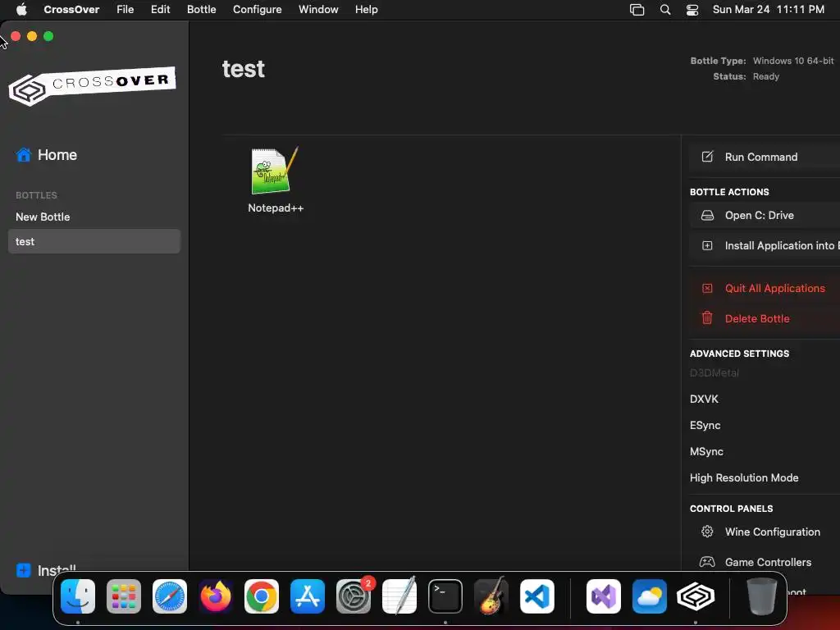The image size is (840, 630).
Task: Open the Apple menu
Action: [21, 10]
